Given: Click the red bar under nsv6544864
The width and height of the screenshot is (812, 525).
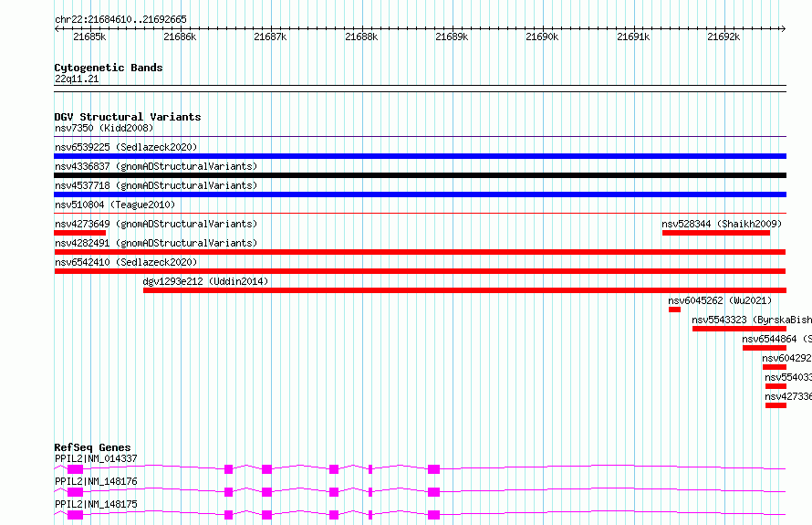Looking at the screenshot, I should coord(765,348).
